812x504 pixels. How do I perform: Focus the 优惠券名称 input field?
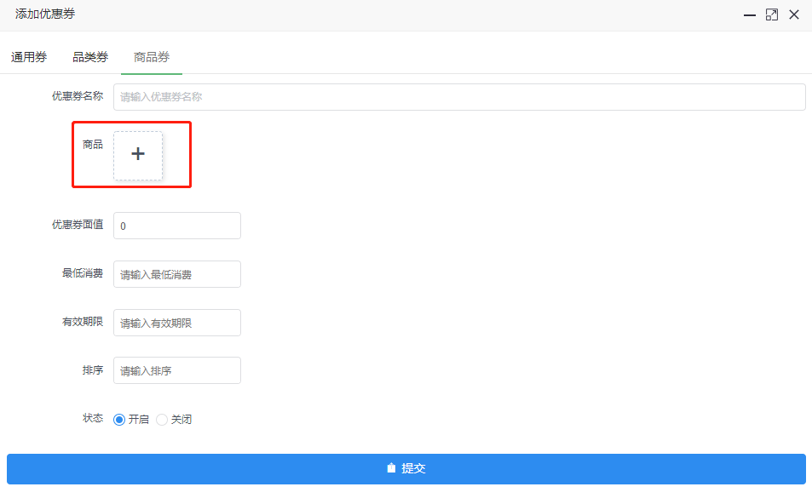(x=459, y=97)
